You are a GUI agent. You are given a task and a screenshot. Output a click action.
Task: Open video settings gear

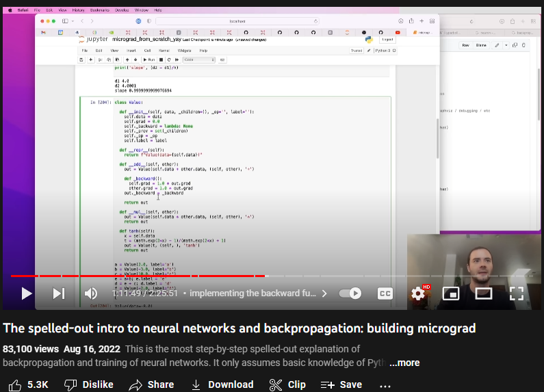tap(417, 293)
